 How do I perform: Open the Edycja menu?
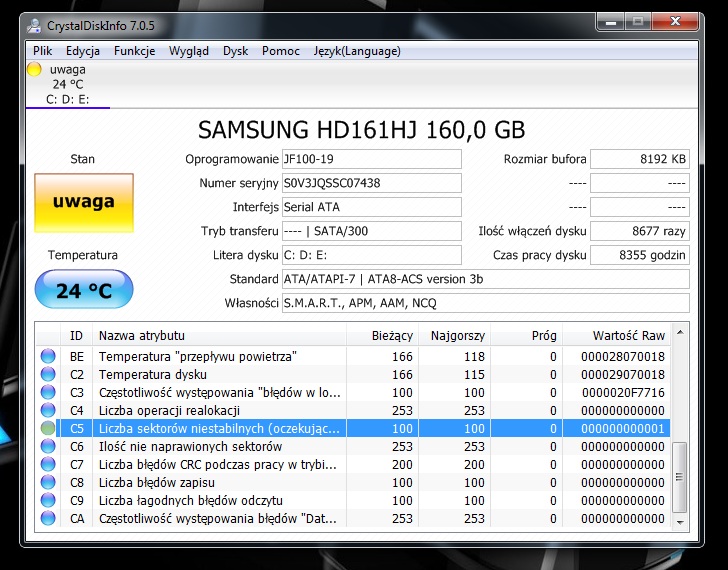point(83,51)
